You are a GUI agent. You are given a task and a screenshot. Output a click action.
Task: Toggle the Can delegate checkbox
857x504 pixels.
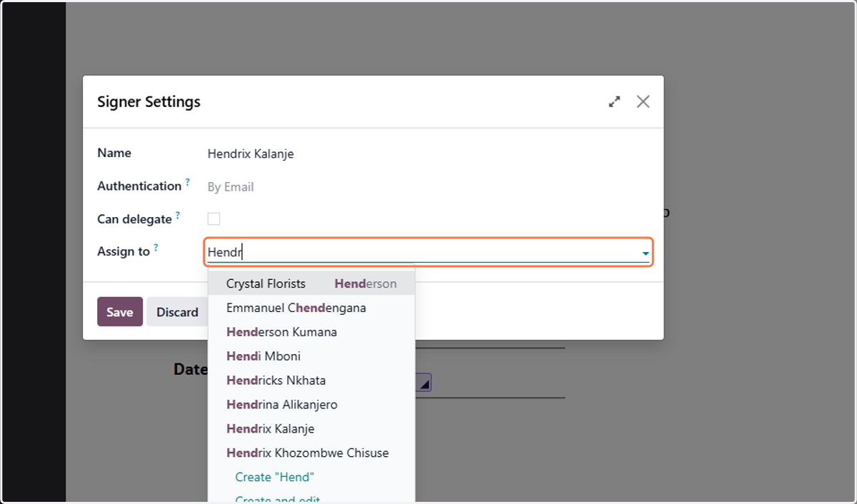pos(214,219)
